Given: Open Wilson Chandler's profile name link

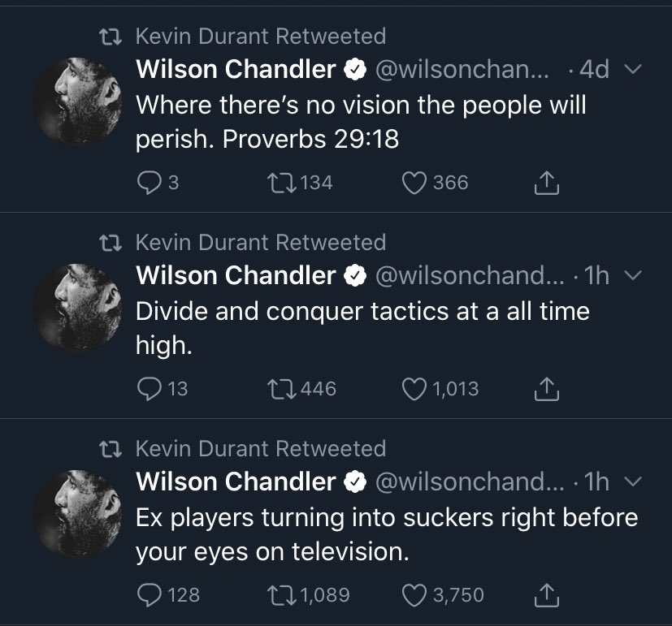Looking at the screenshot, I should [236, 70].
